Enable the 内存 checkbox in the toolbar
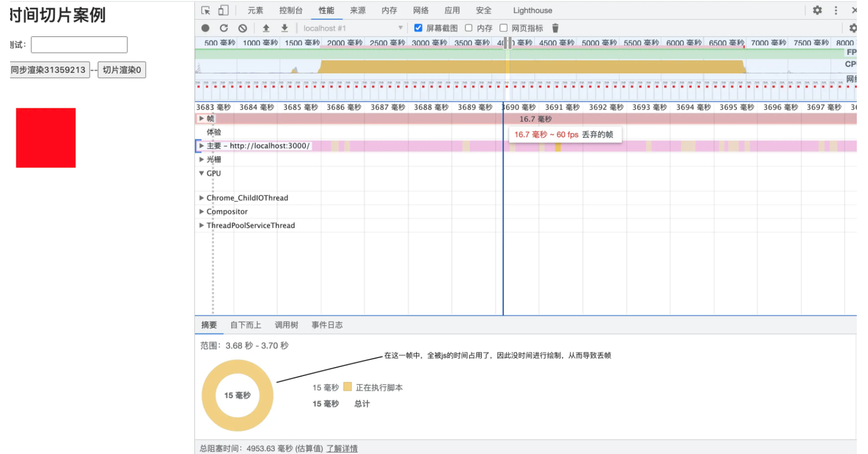 tap(469, 28)
